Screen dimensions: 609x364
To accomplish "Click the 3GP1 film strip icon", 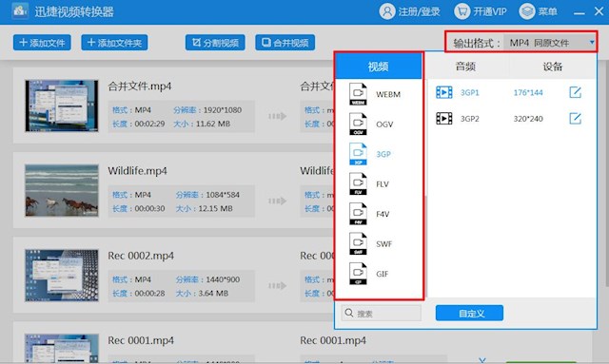I will tap(444, 92).
